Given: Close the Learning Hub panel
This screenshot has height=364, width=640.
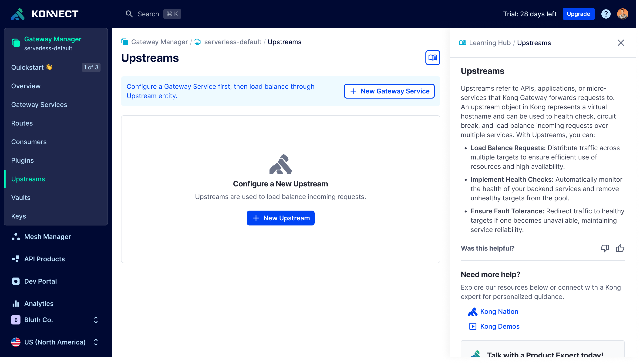Looking at the screenshot, I should 620,43.
